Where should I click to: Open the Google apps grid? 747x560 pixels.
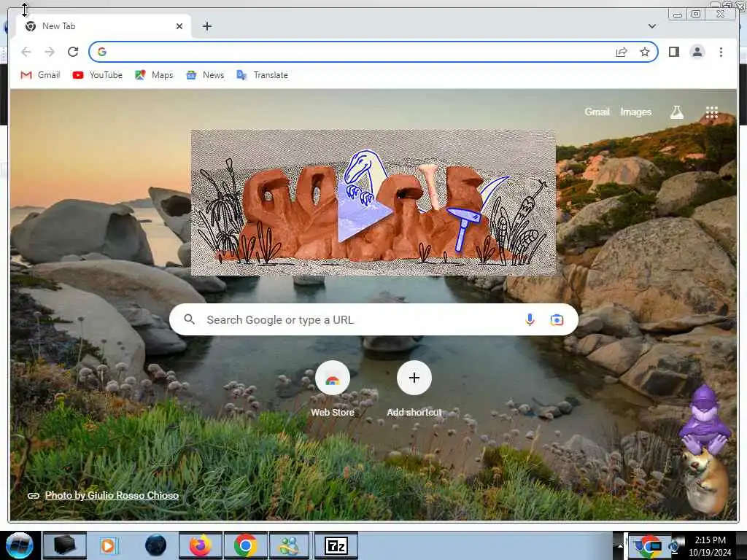coord(712,112)
